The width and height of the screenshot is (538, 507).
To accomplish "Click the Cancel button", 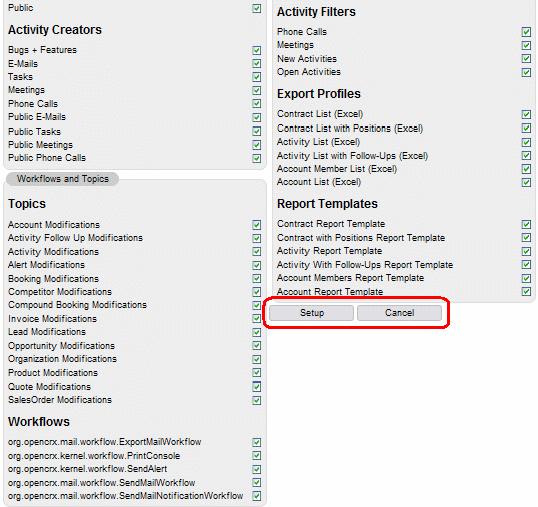I will tap(399, 313).
